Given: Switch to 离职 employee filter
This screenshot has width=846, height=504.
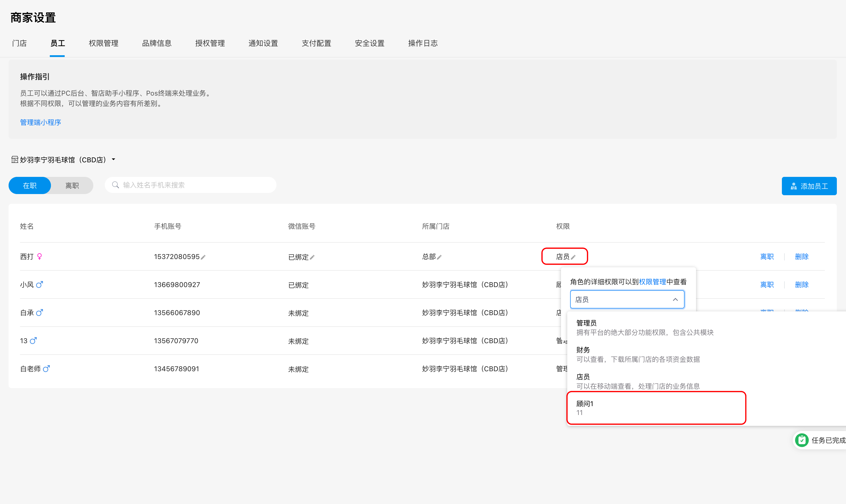Looking at the screenshot, I should click(72, 185).
